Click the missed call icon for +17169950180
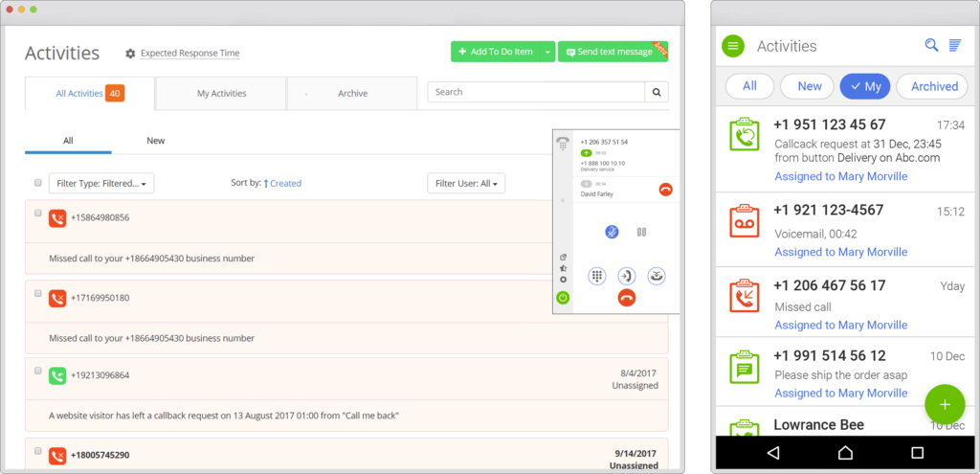 click(x=57, y=298)
